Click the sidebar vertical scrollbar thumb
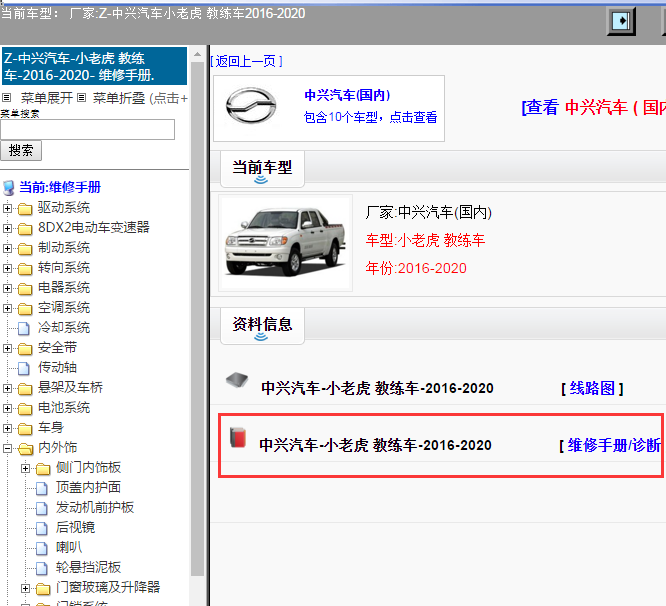 (x=198, y=319)
